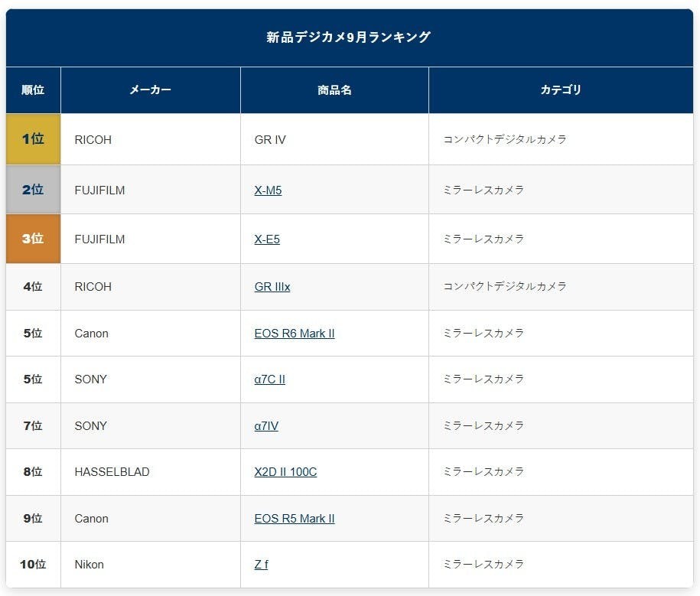The width and height of the screenshot is (700, 596).
Task: Open the X2D II 100C link
Action: pyautogui.click(x=285, y=472)
